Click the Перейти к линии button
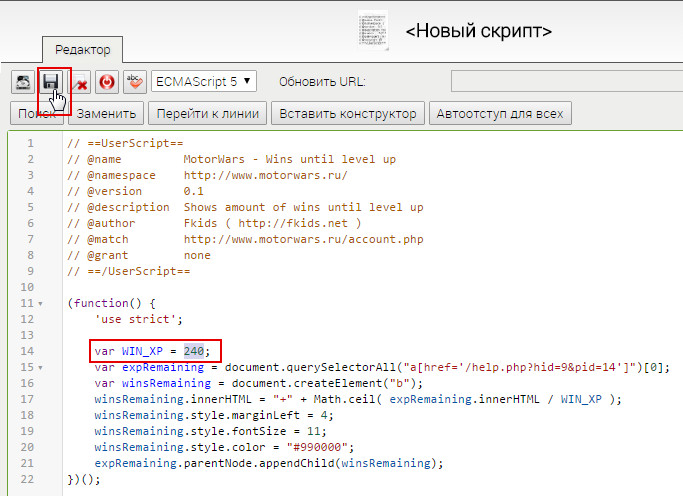The width and height of the screenshot is (683, 496). pos(207,114)
